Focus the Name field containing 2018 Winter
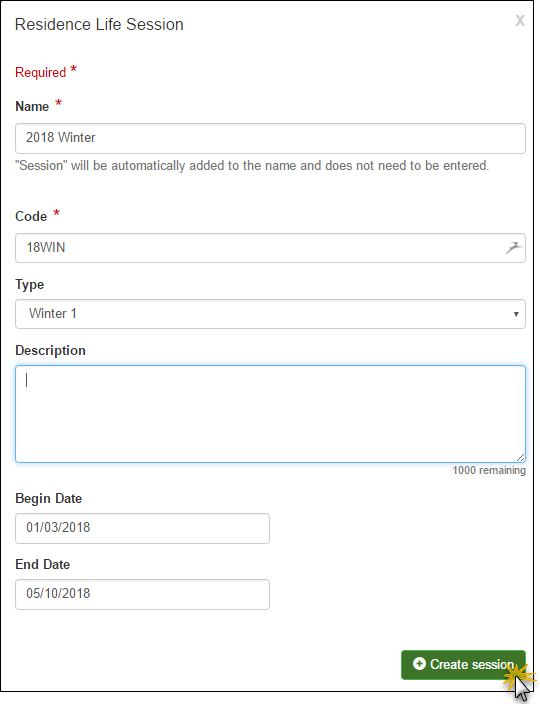540x704 pixels. coord(270,138)
